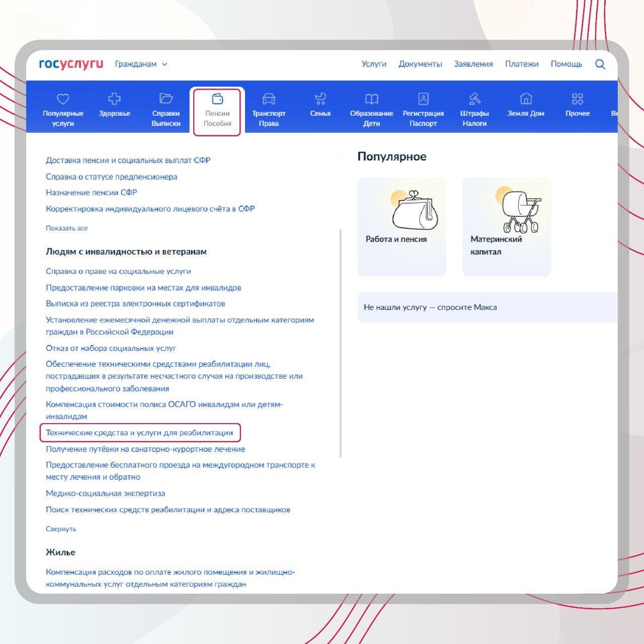
Task: Click the vertical scrollbar beside the services list
Action: tap(341, 343)
